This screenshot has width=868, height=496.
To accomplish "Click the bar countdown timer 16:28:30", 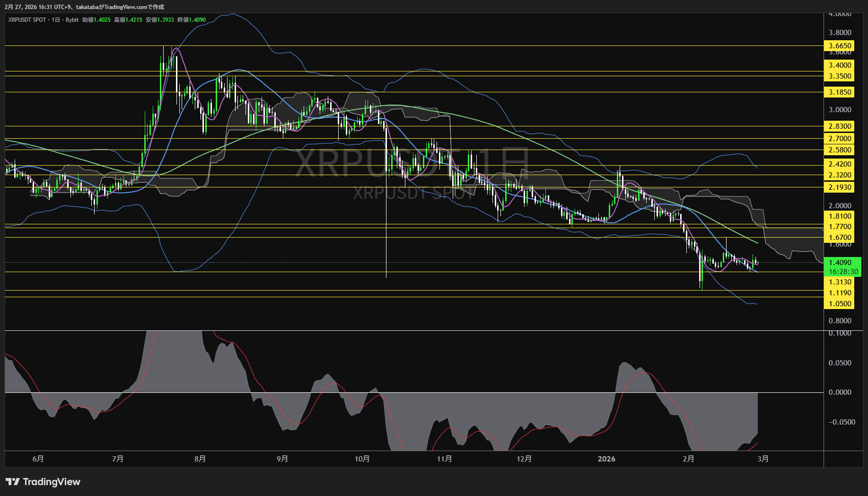I will pos(843,272).
